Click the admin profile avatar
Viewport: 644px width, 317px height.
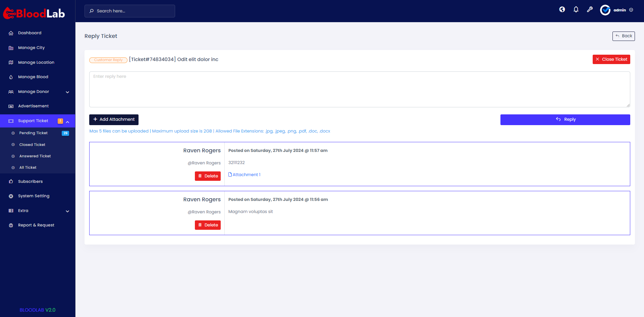point(605,10)
